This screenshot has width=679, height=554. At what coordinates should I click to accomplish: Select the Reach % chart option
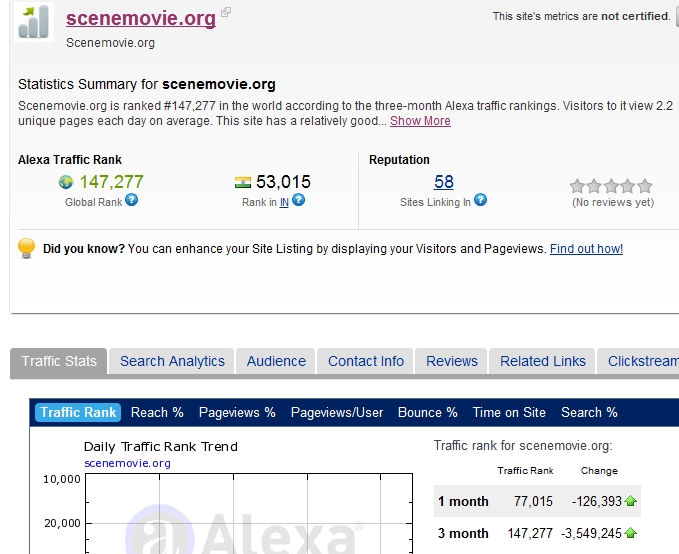coord(157,412)
